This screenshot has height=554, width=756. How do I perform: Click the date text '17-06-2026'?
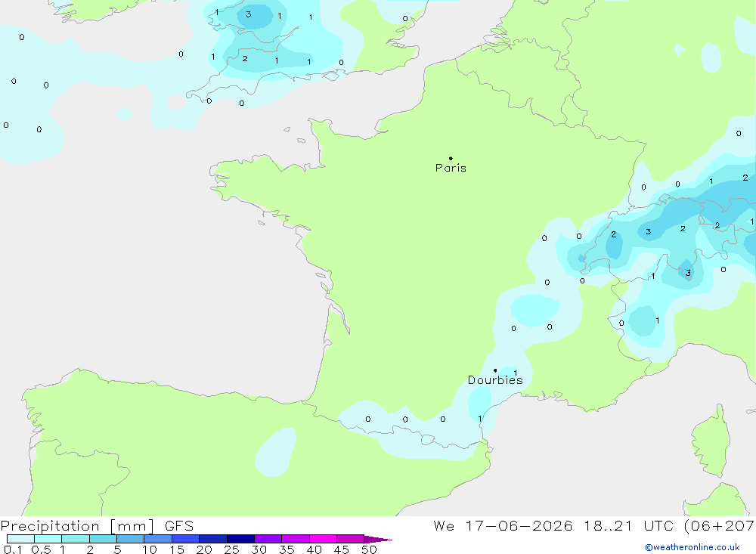coord(519,526)
